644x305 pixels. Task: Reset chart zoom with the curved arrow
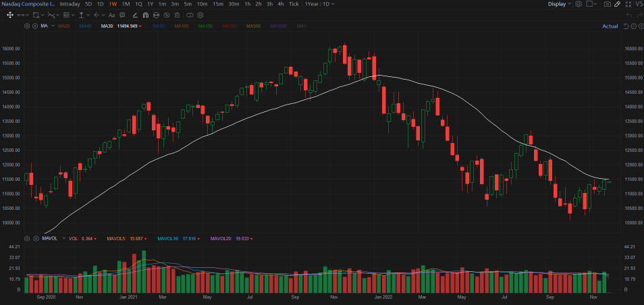click(x=626, y=26)
